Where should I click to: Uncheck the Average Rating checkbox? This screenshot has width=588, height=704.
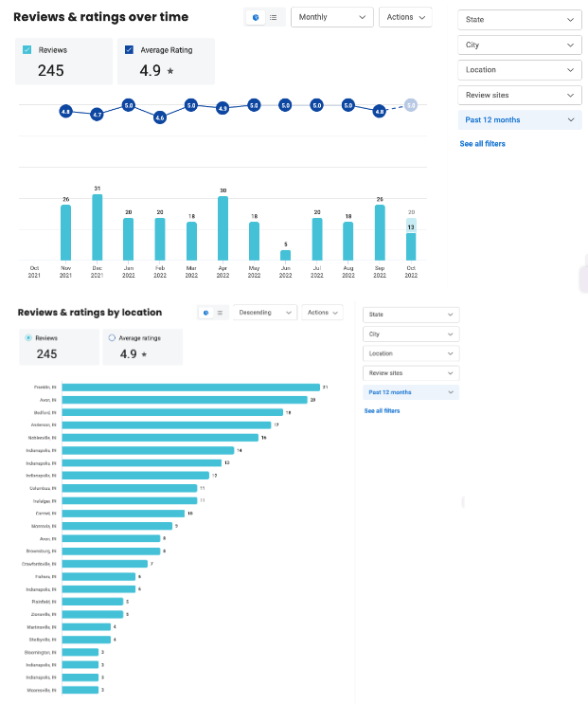(129, 50)
